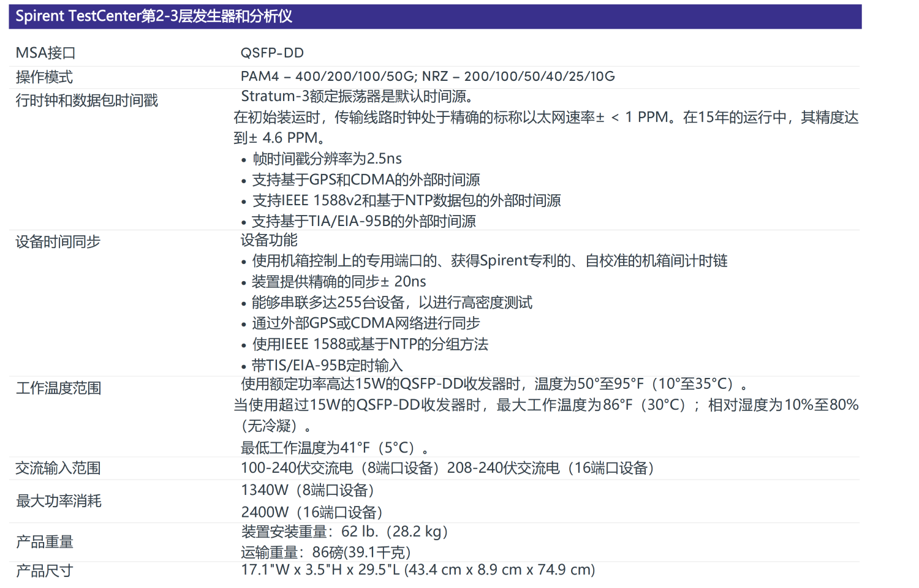This screenshot has height=588, width=919.
Task: Click the PAM4 and NRZ speed modes text
Action: click(428, 77)
